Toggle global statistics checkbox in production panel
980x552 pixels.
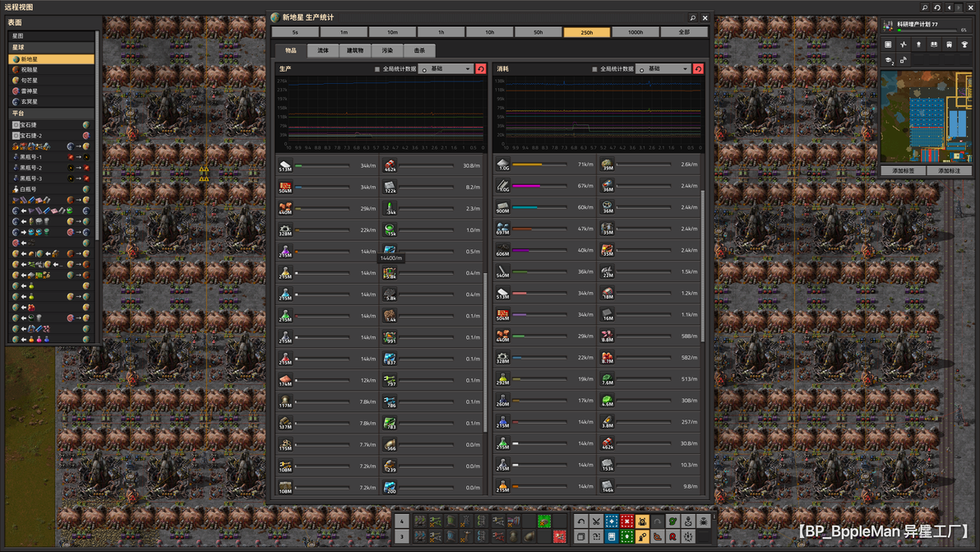(x=377, y=69)
